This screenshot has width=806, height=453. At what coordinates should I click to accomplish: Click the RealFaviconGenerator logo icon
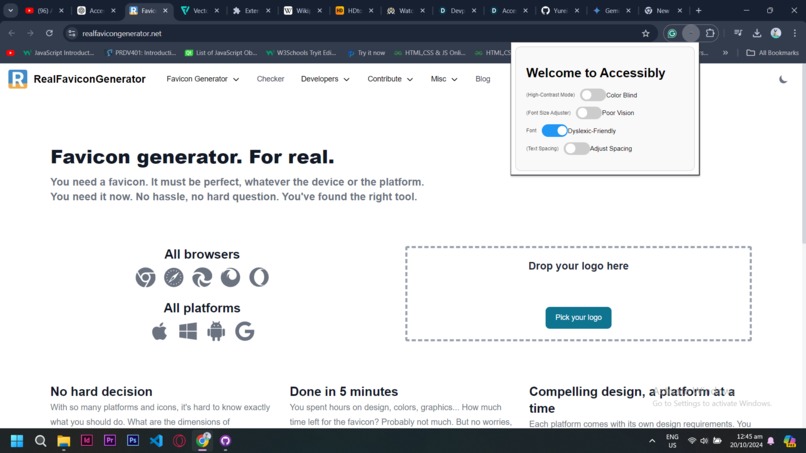tap(17, 79)
